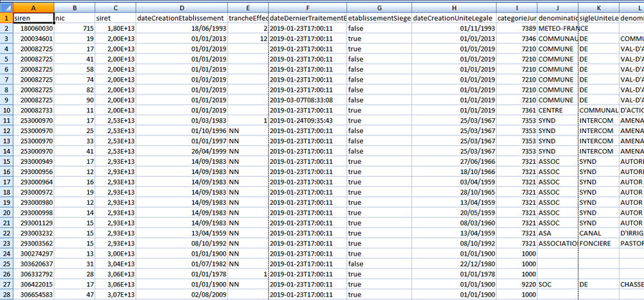Image resolution: width=644 pixels, height=300 pixels.
Task: Select the cell containing CANAL
Action: (x=598, y=233)
